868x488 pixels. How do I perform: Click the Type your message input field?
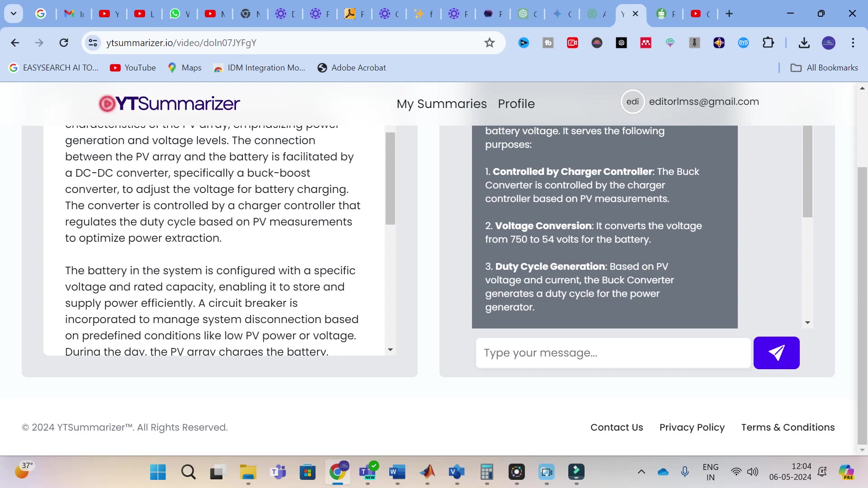tap(613, 353)
